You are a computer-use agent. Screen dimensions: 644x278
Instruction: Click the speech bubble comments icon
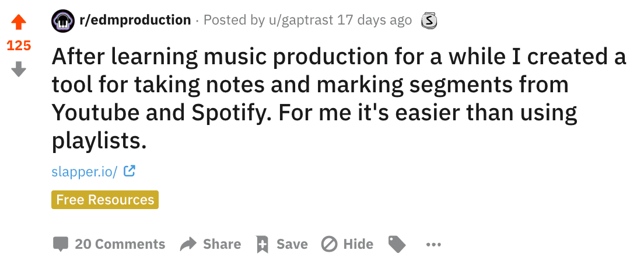pos(61,244)
